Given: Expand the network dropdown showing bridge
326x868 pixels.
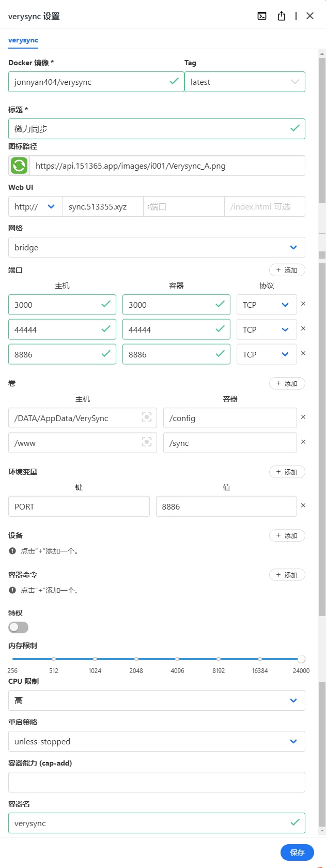Looking at the screenshot, I should (157, 247).
